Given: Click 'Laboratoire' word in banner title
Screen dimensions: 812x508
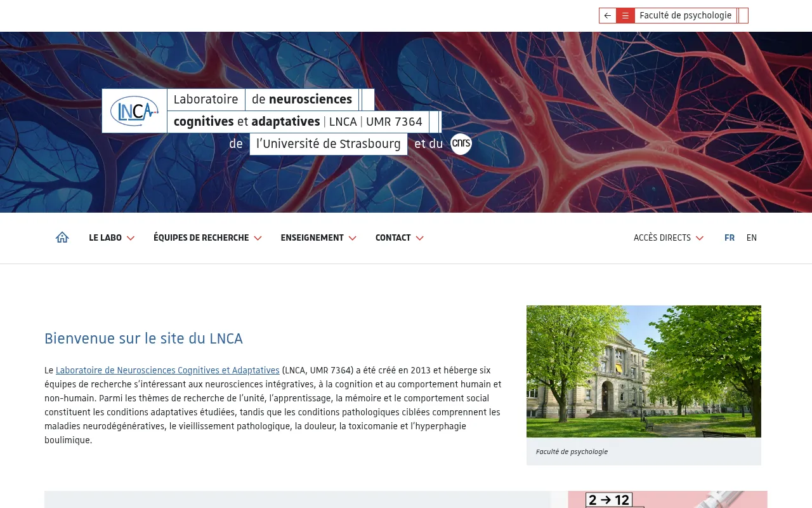Looking at the screenshot, I should point(206,100).
